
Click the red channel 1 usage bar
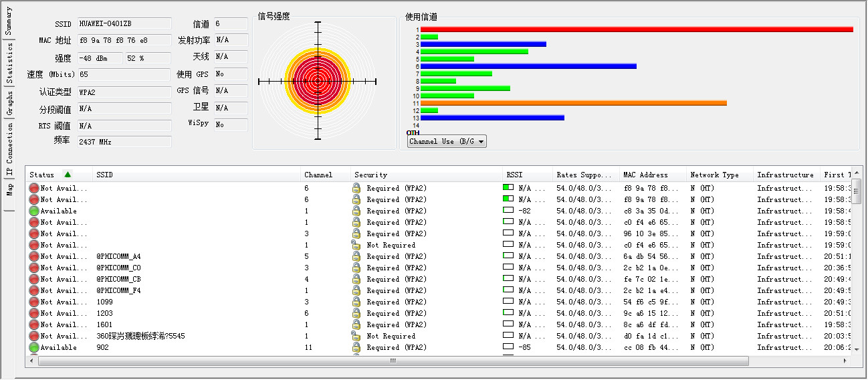pos(637,29)
